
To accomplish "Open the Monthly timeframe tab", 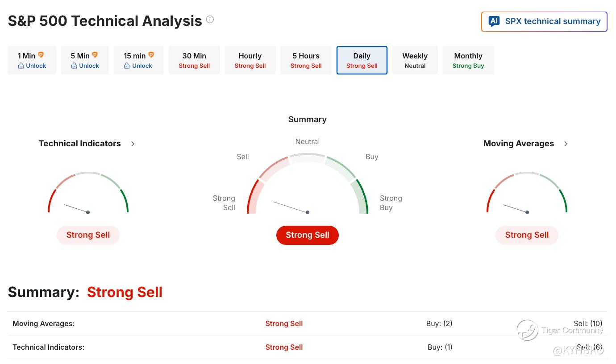I will (468, 60).
